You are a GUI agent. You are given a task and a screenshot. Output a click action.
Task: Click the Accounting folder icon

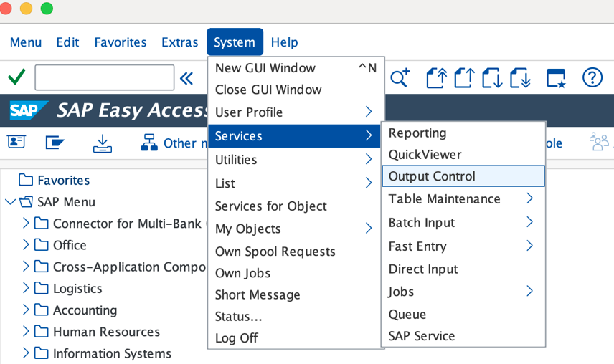click(42, 310)
